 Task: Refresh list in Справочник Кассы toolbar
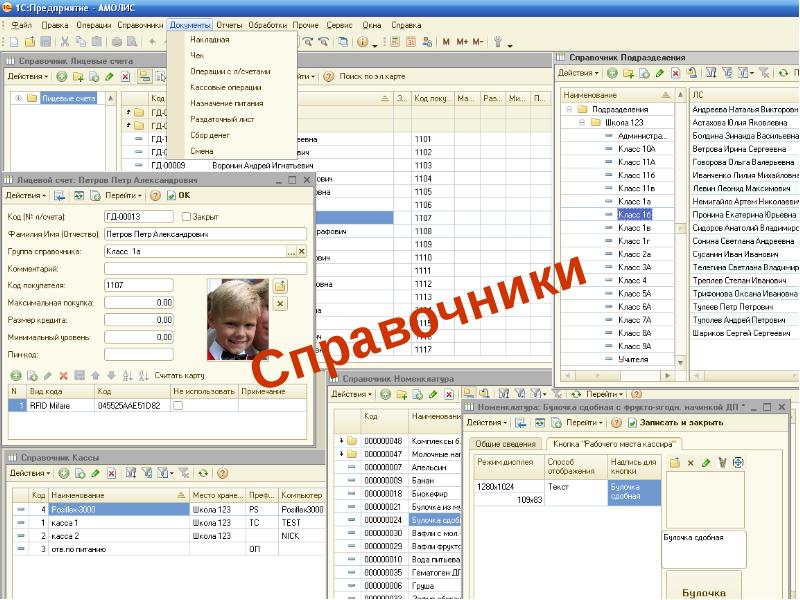point(203,473)
